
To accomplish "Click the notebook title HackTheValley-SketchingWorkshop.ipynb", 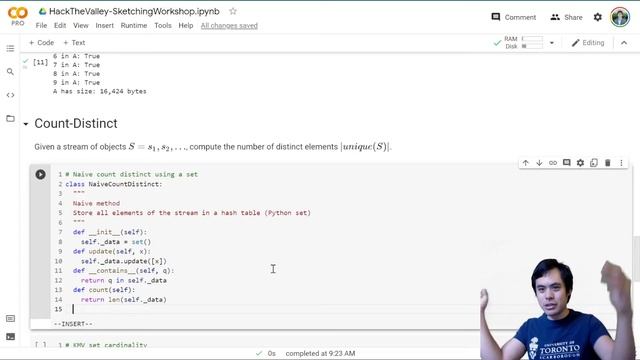I will click(134, 11).
